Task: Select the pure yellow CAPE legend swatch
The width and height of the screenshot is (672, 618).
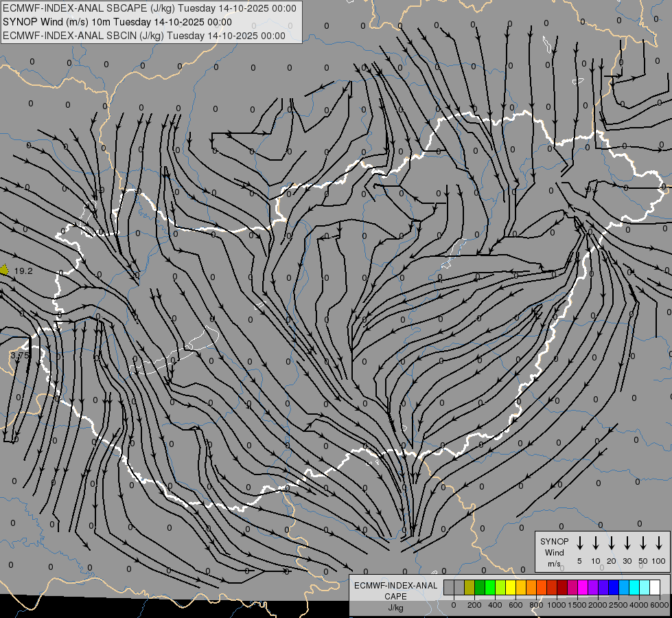Action: (x=511, y=587)
